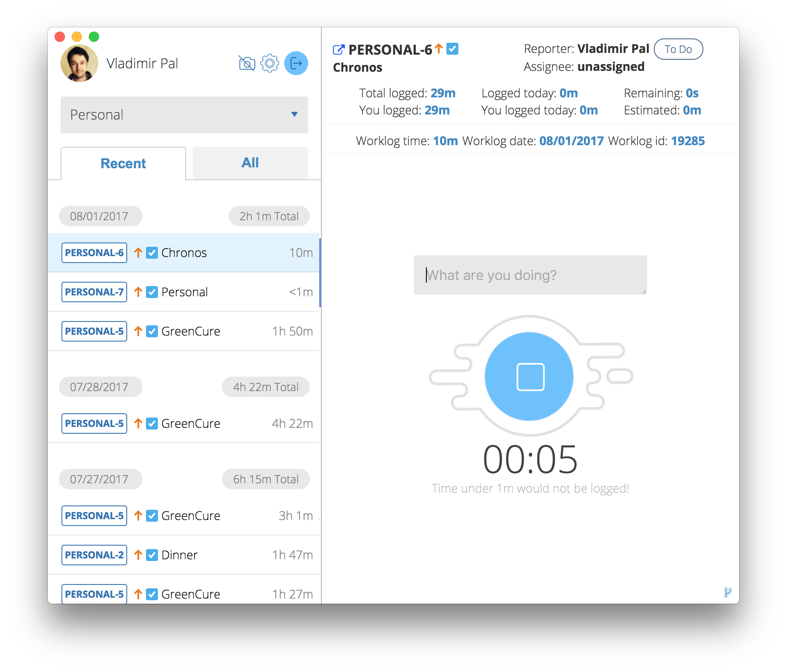Click the What are you doing input field
Image resolution: width=787 pixels, height=672 pixels.
tap(529, 275)
